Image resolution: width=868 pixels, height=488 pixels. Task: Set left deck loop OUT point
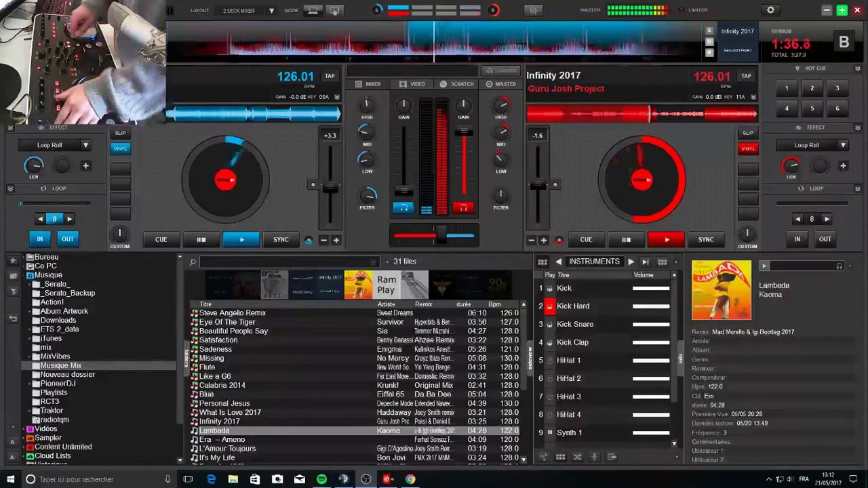click(68, 239)
